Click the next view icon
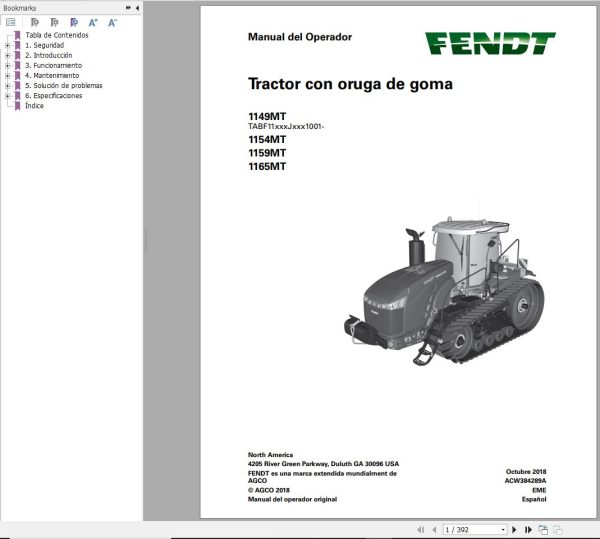This screenshot has width=600, height=539. [x=558, y=529]
